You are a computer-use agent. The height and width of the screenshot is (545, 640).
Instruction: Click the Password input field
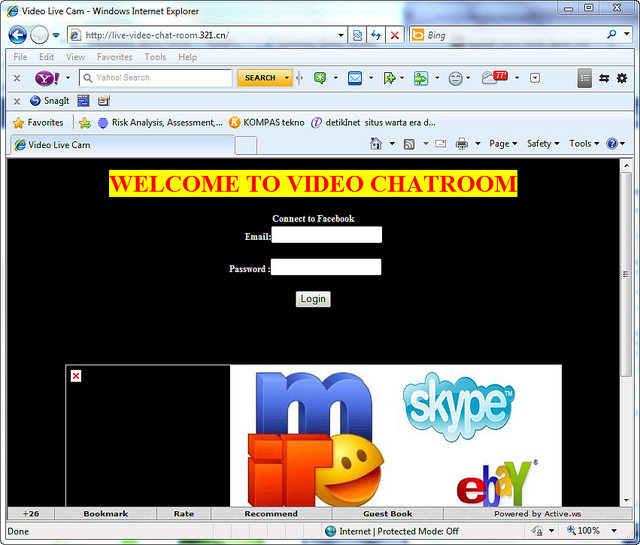click(326, 267)
